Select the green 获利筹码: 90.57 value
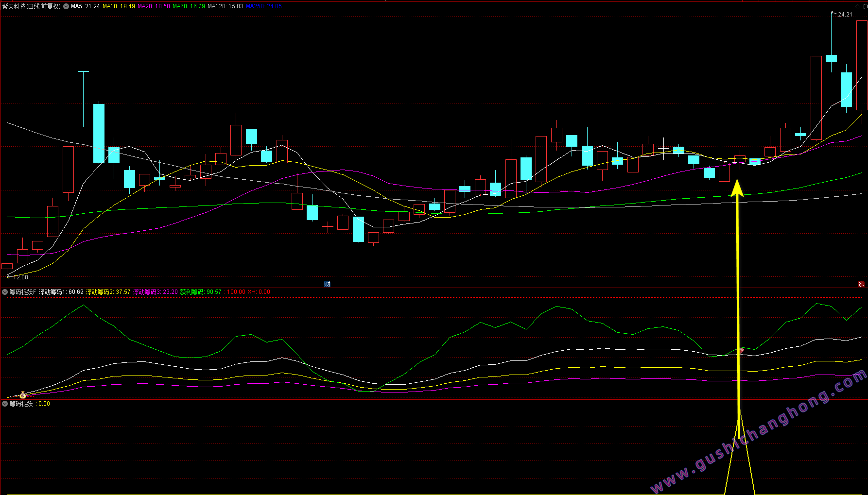This screenshot has width=868, height=495. point(201,292)
